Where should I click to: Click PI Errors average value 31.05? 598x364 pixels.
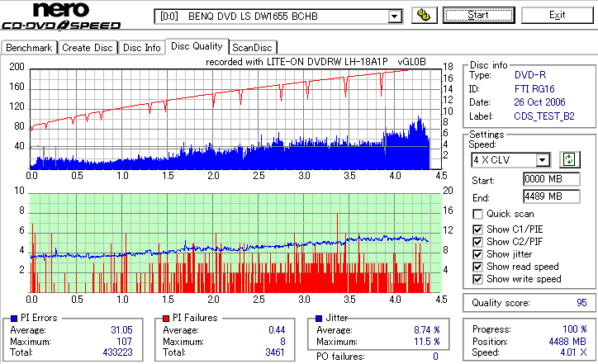click(x=121, y=330)
